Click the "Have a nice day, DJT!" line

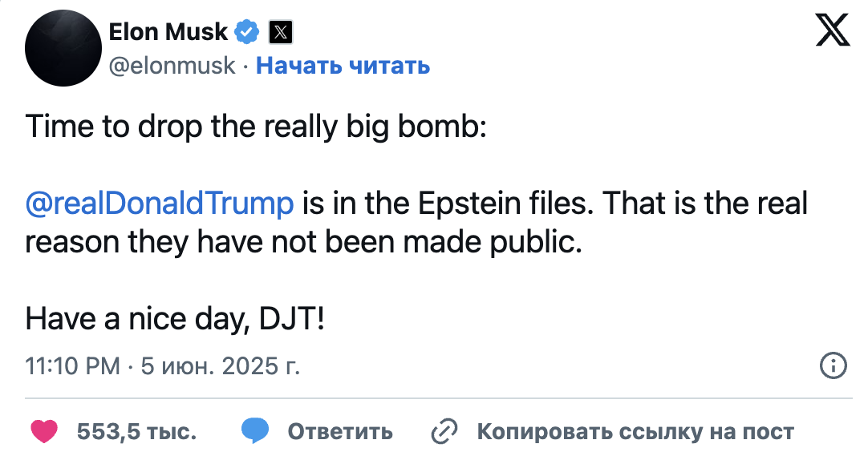(176, 321)
